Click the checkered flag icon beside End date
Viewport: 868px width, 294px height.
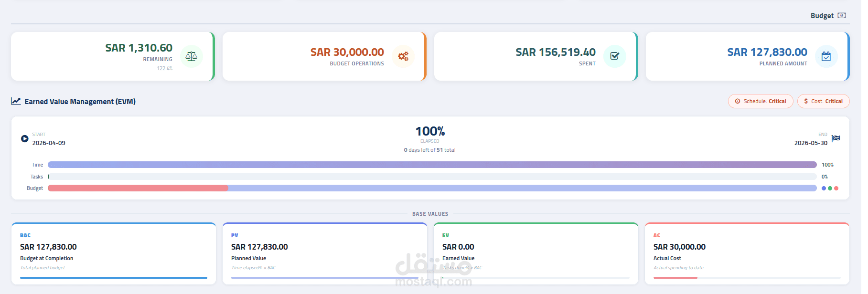click(x=836, y=138)
